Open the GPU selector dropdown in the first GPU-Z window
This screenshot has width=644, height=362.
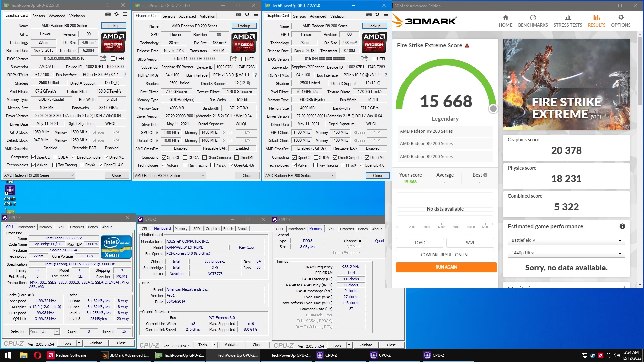(39, 175)
